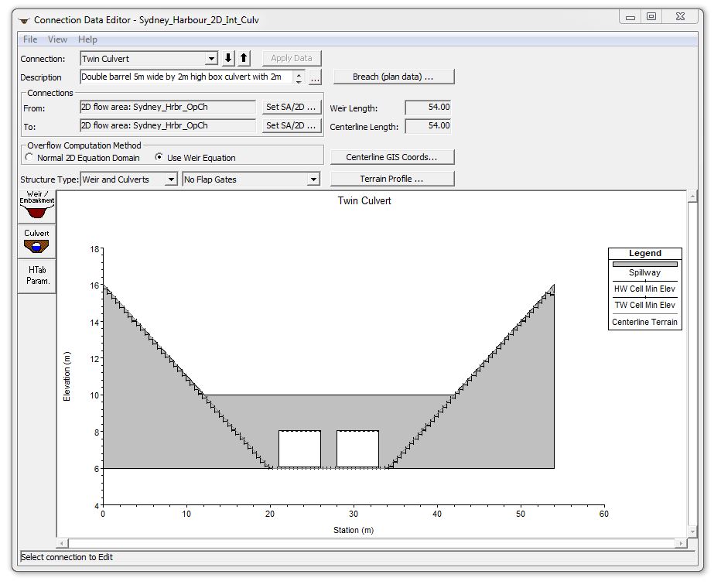Click the Centerline Length value field

tap(428, 126)
